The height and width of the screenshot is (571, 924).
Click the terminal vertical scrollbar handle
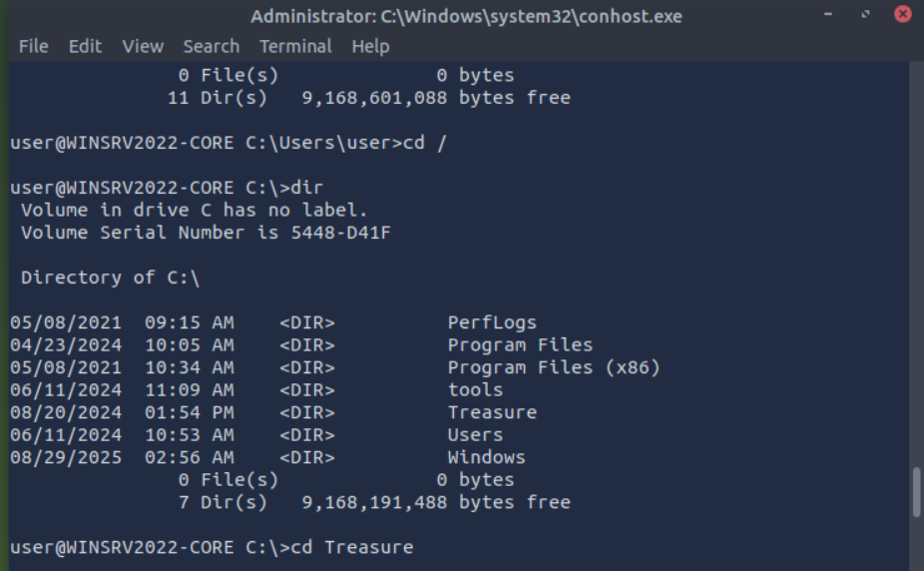coord(916,492)
